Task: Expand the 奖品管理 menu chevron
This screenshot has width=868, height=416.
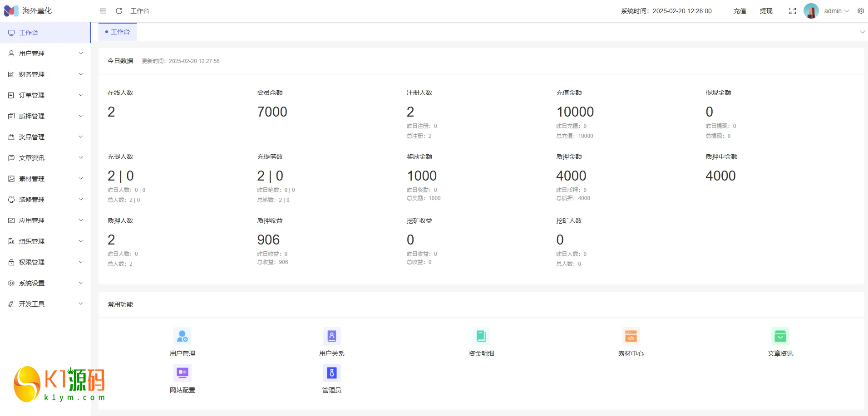Action: coord(81,137)
